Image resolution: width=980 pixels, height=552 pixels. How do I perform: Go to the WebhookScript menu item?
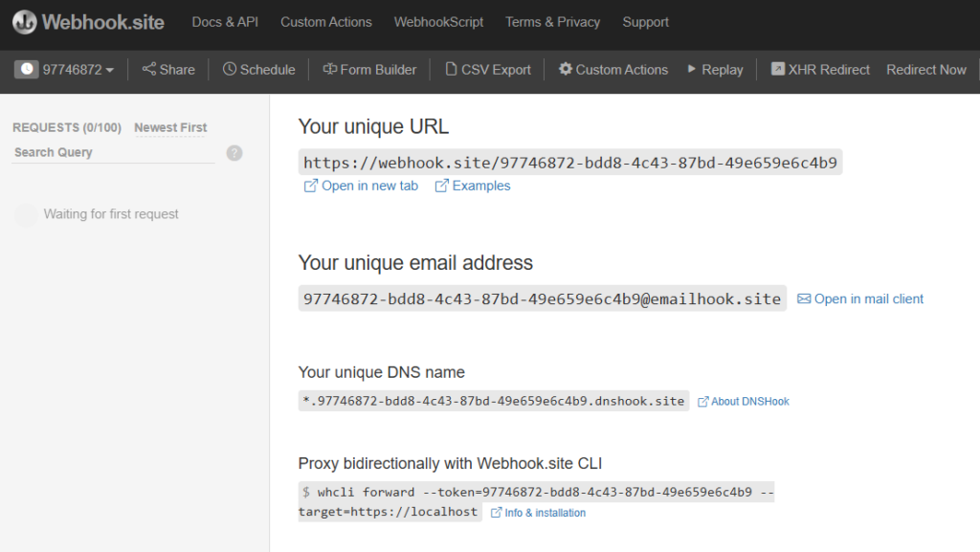tap(438, 22)
